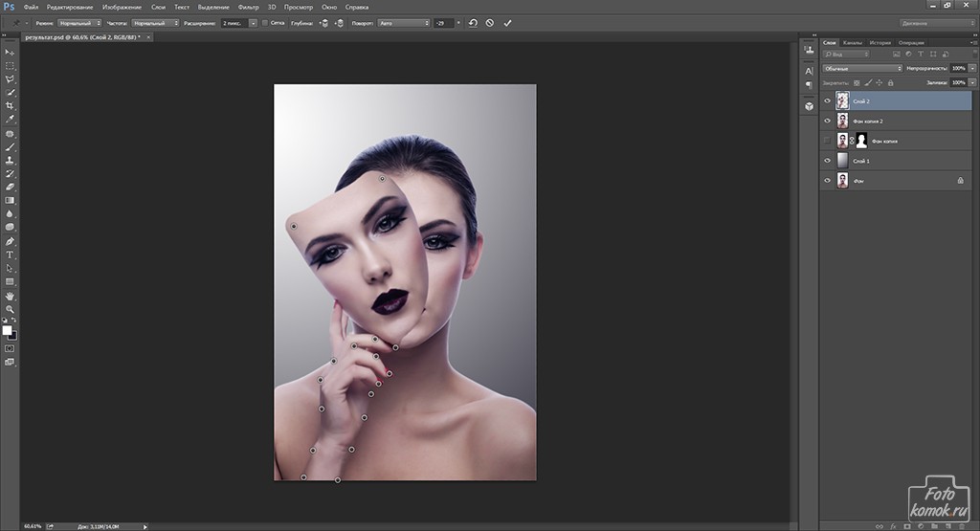Switch to the Каналы tab

852,43
